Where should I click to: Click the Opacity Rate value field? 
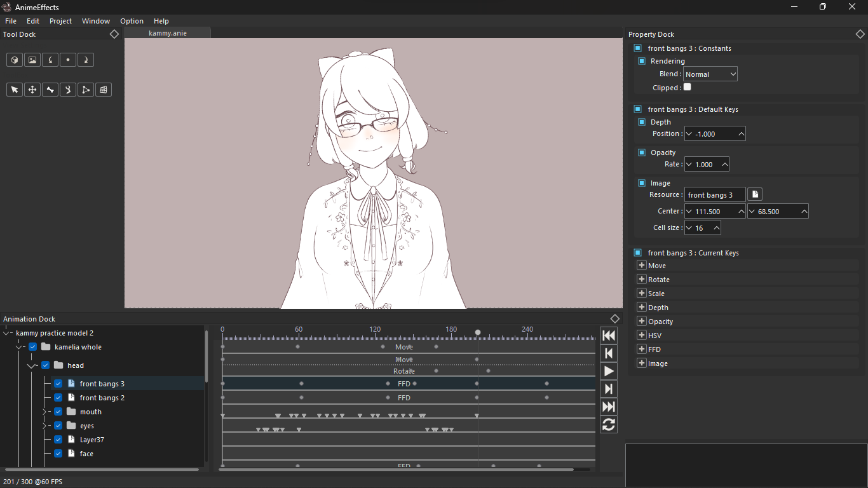pyautogui.click(x=707, y=165)
